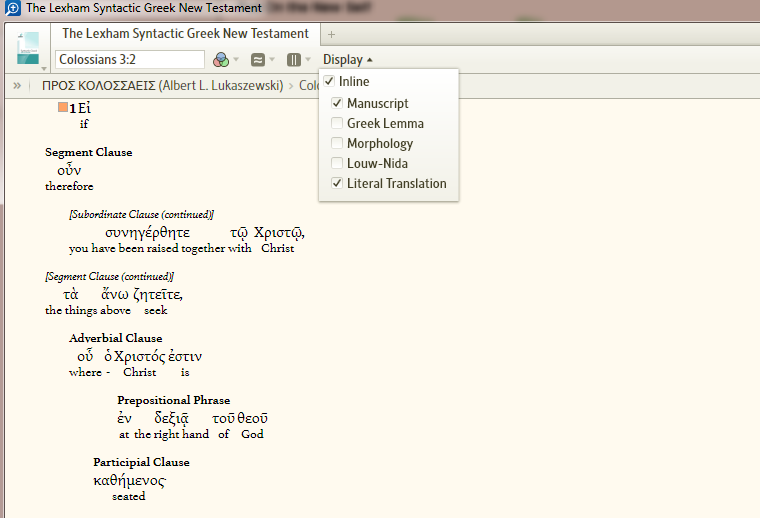The height and width of the screenshot is (518, 760).
Task: Click the parallel resources icon
Action: 258,60
